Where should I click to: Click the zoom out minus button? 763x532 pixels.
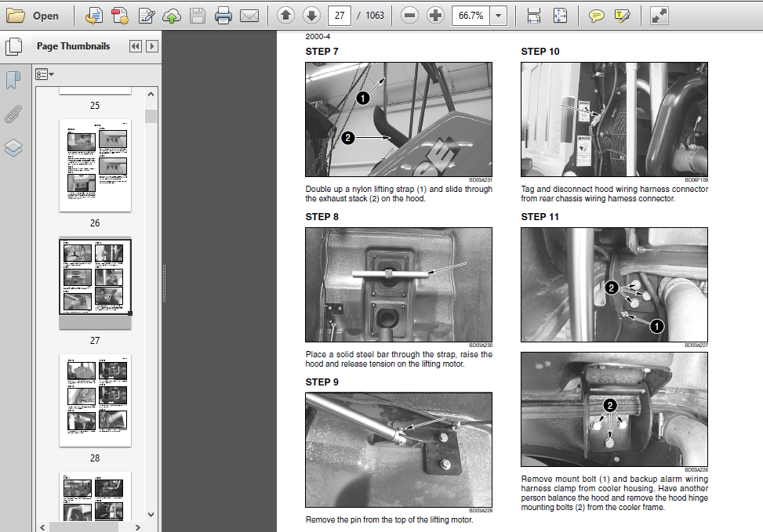click(409, 16)
